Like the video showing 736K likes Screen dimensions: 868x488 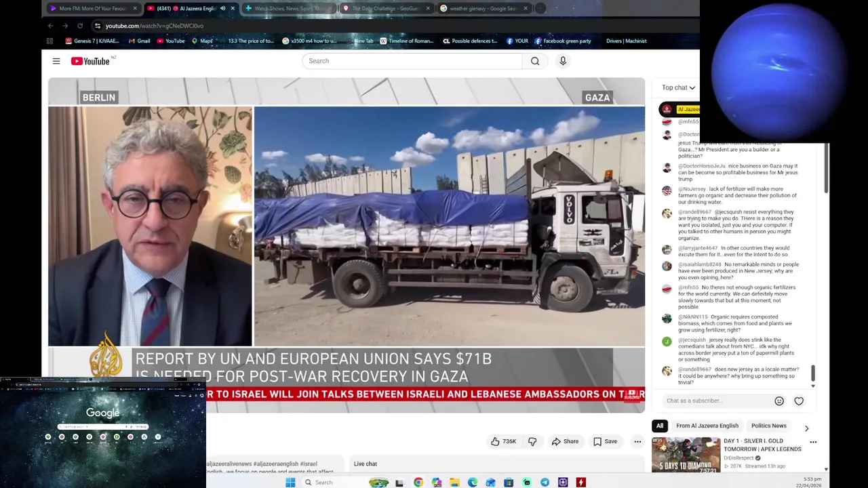pyautogui.click(x=503, y=441)
